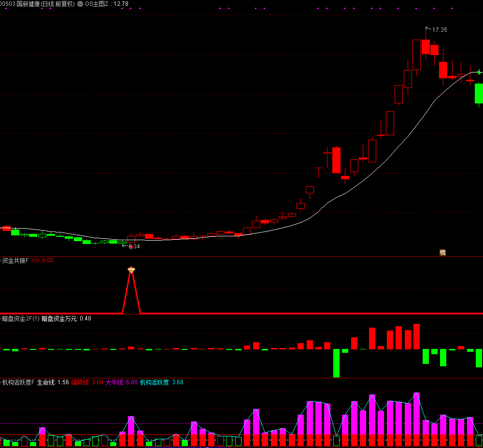483x448 pixels.
Task: Click the last green candlestick on the chart
Action: 479,93
